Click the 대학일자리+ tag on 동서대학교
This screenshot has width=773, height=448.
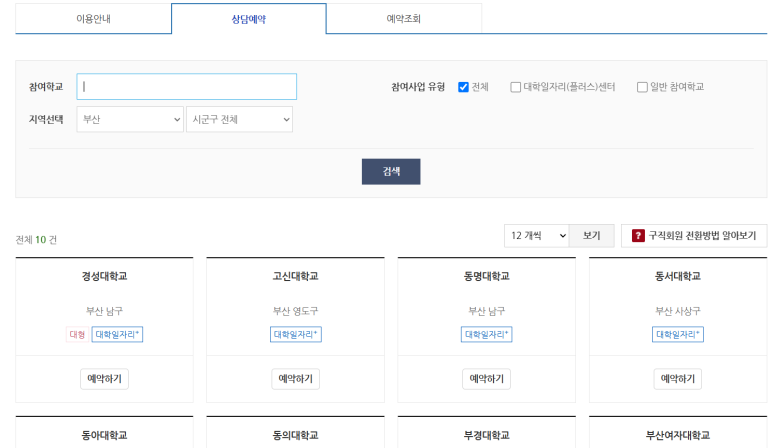(678, 335)
